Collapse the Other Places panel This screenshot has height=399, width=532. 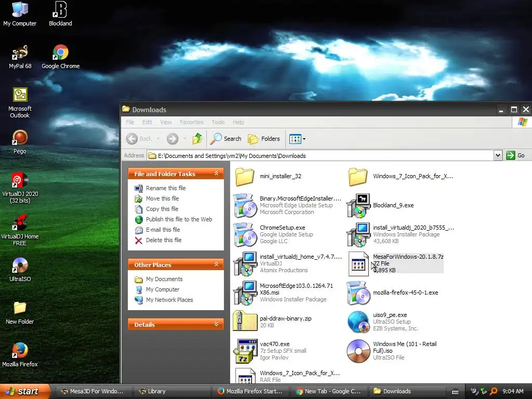point(217,264)
